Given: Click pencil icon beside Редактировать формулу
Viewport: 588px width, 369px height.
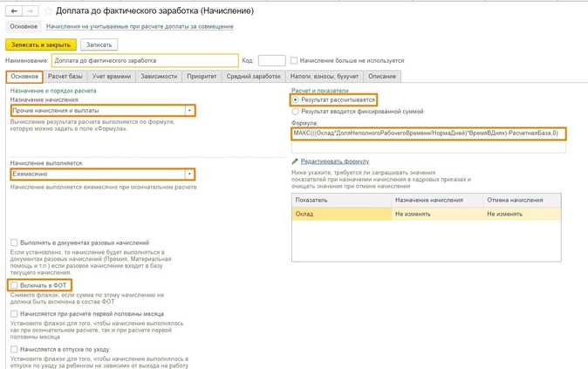Looking at the screenshot, I should 296,161.
